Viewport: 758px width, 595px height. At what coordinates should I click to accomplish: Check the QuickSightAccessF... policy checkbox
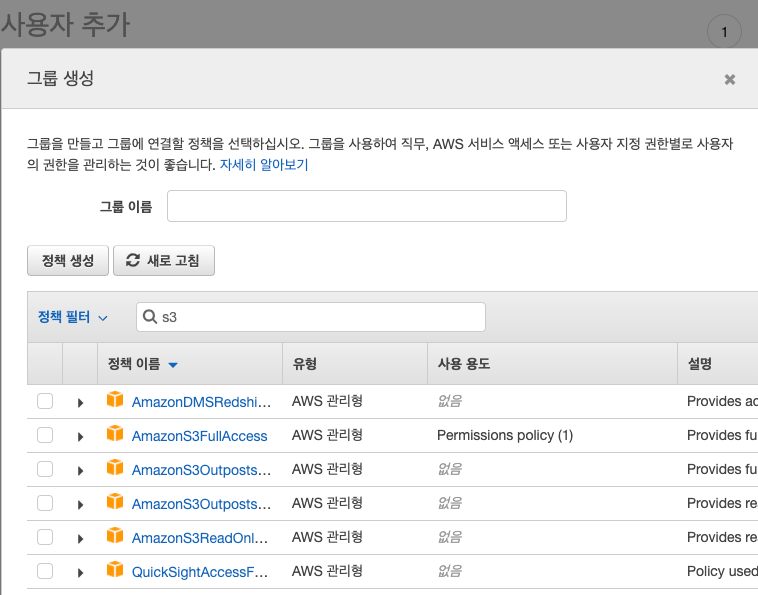tap(45, 571)
